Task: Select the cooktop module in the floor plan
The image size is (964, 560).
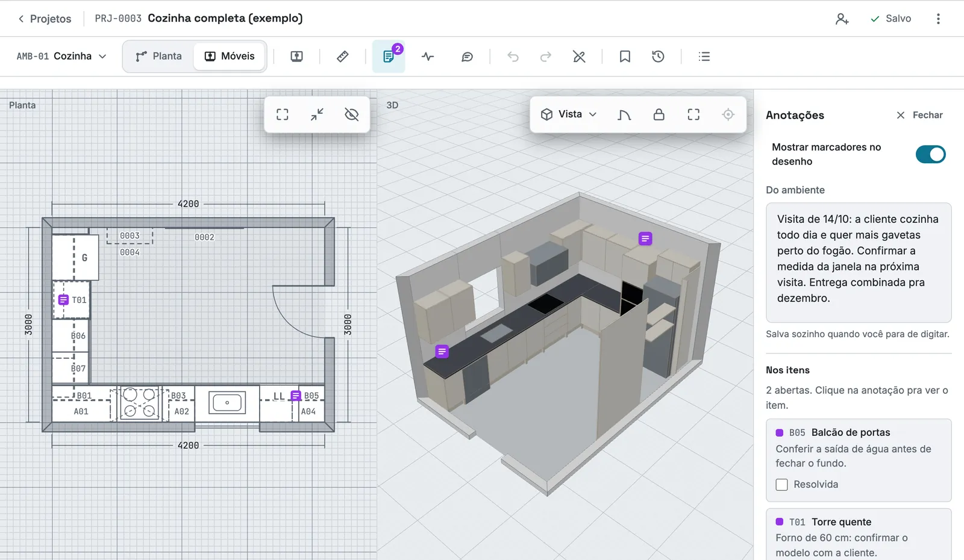Action: 140,403
